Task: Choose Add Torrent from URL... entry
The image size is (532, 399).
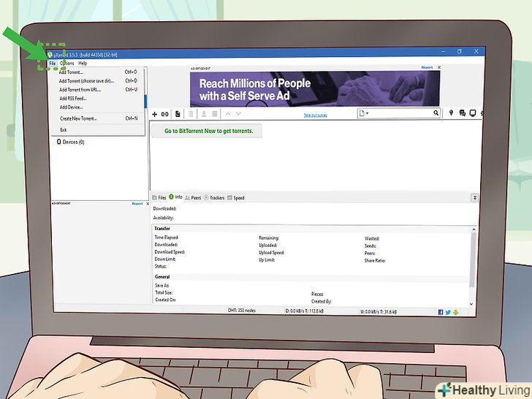Action: pos(98,90)
